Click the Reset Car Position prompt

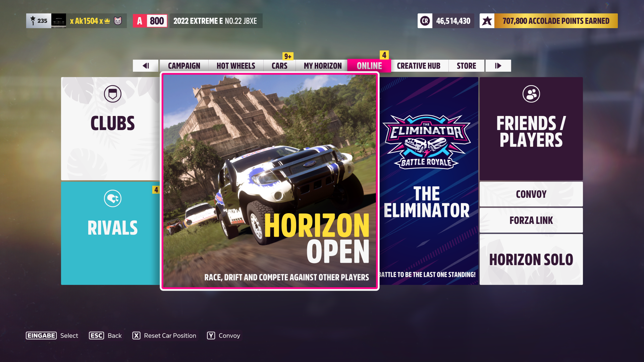164,336
